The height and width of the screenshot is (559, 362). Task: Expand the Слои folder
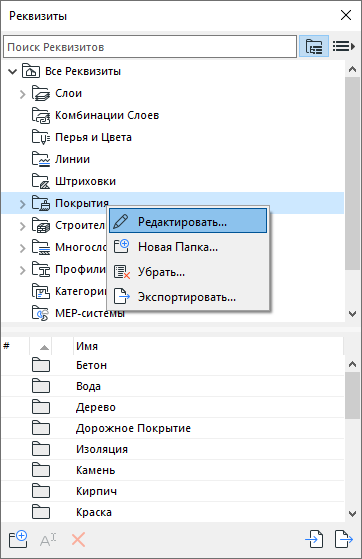[x=22, y=94]
